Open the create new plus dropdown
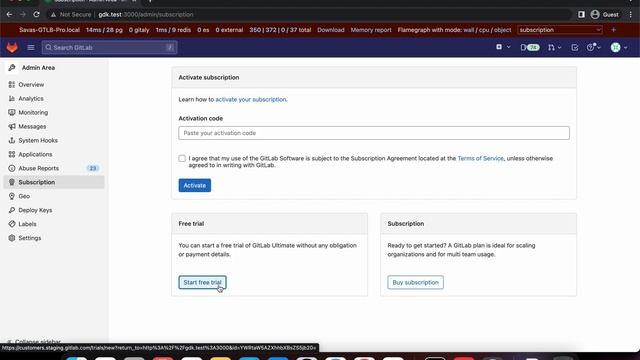This screenshot has width=640, height=360. coord(503,47)
